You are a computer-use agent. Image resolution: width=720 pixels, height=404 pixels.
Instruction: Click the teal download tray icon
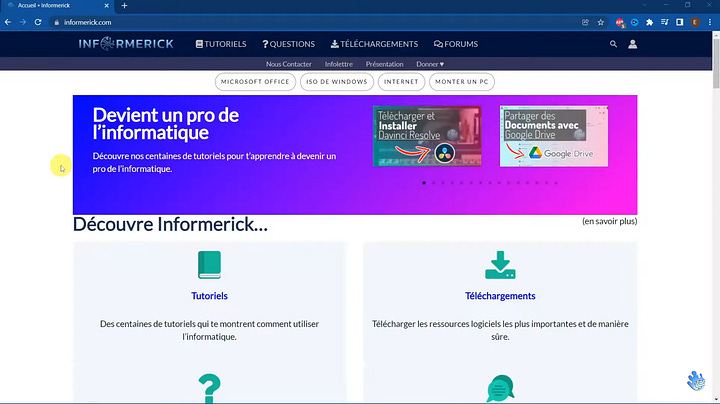pyautogui.click(x=500, y=265)
